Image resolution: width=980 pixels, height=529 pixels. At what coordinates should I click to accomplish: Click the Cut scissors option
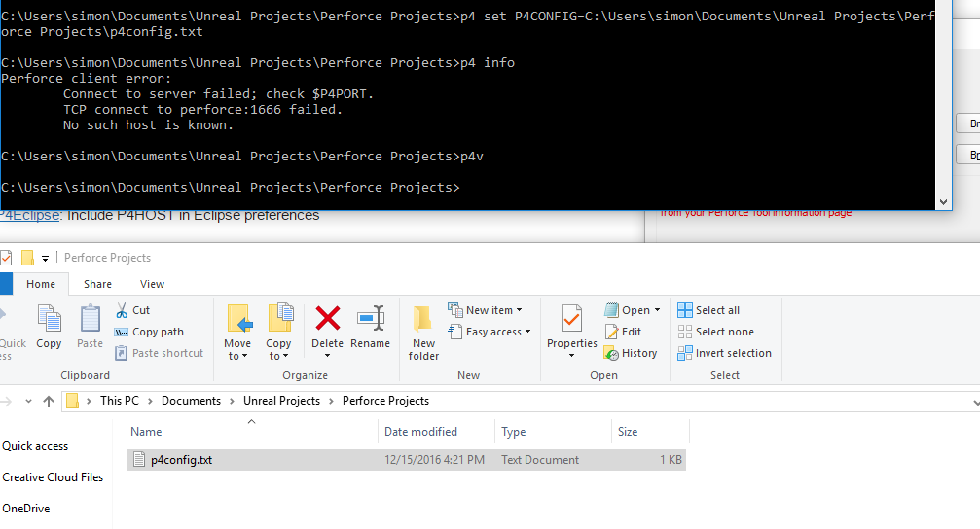132,310
